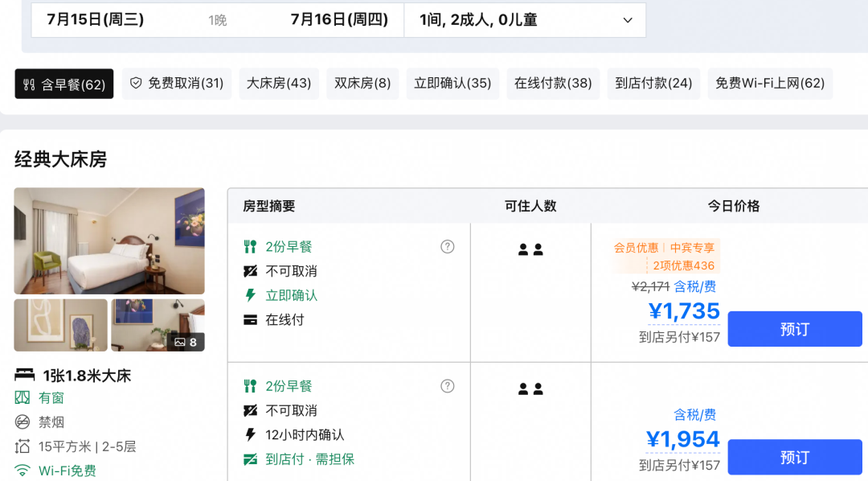Click the window icon beside 有窗

pos(23,397)
